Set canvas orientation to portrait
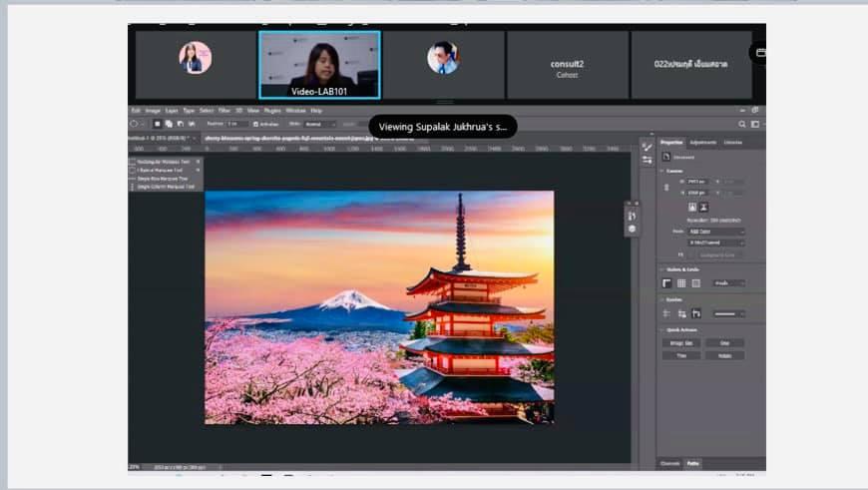This screenshot has width=868, height=490. [x=692, y=207]
